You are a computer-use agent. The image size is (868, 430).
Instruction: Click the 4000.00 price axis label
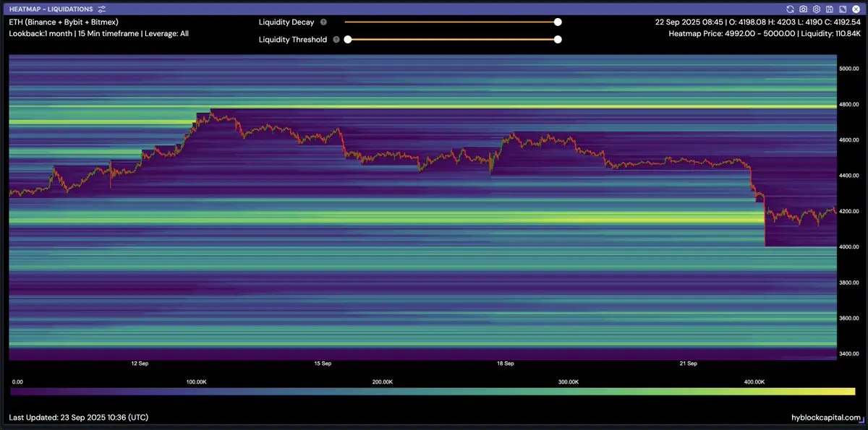point(848,247)
